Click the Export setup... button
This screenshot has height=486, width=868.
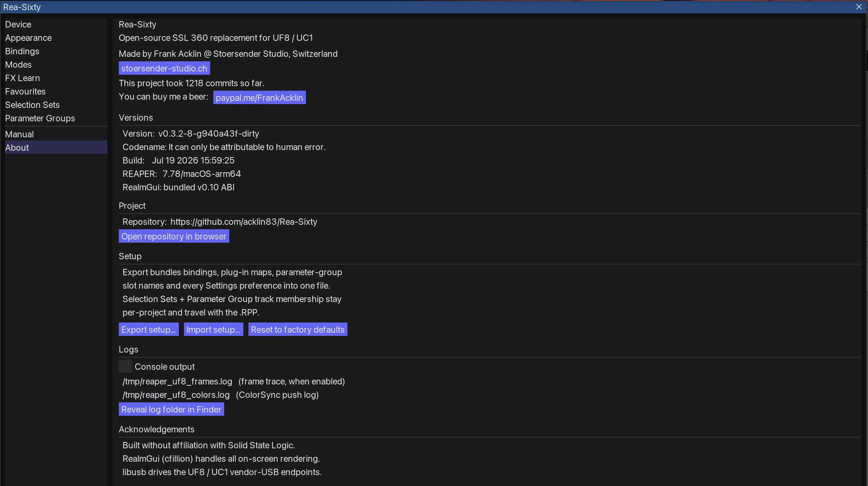coord(148,330)
